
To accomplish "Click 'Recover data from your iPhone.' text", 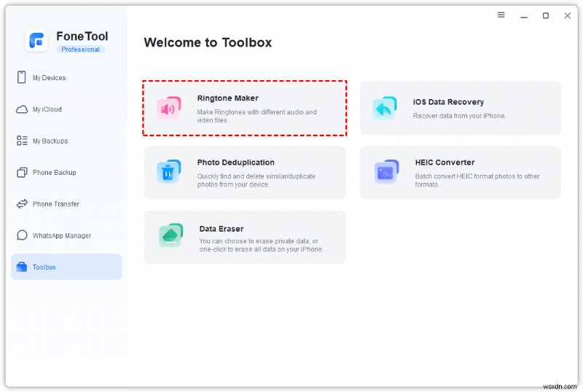I will pyautogui.click(x=459, y=116).
